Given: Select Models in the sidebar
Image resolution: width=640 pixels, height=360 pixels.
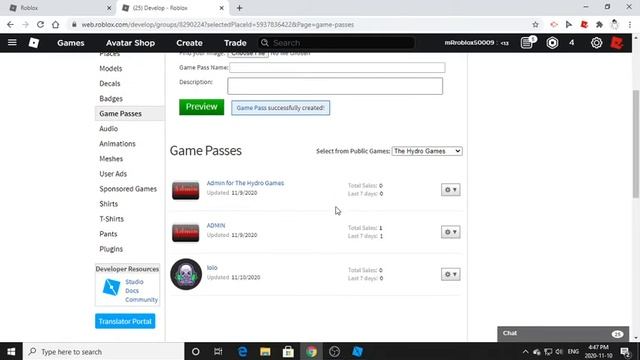Looking at the screenshot, I should point(111,69).
